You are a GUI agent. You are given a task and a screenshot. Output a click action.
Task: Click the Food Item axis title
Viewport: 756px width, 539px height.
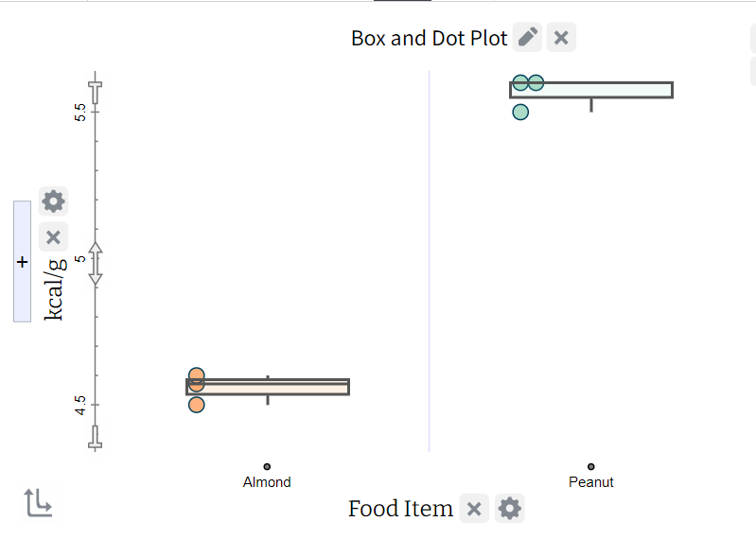click(400, 509)
